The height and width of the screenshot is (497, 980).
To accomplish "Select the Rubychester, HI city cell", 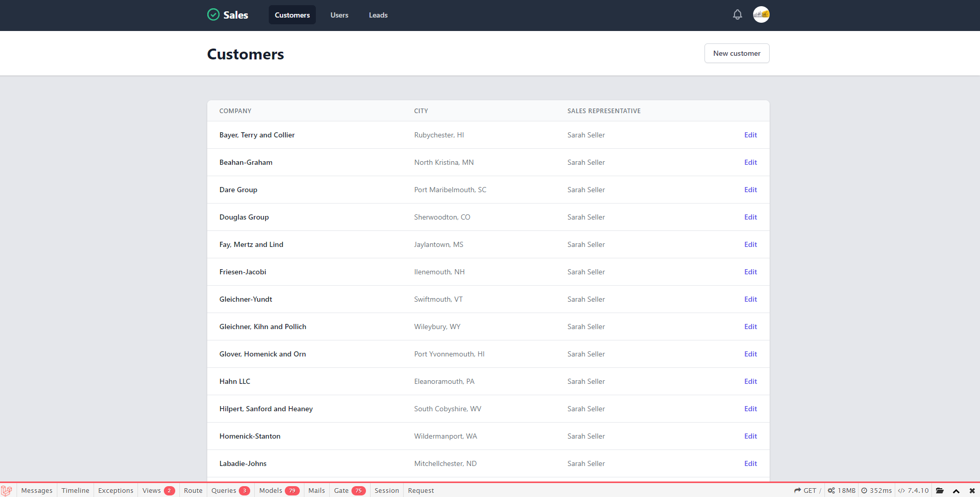I will tap(439, 135).
